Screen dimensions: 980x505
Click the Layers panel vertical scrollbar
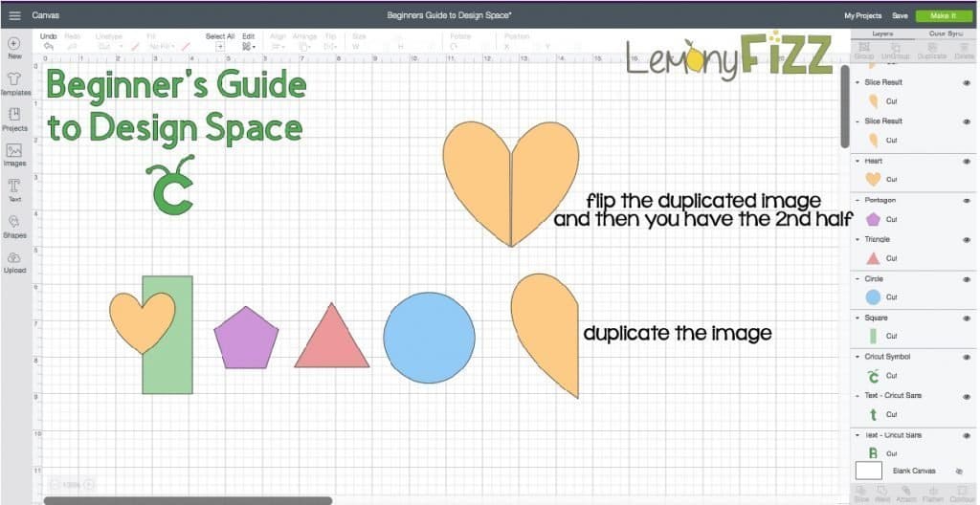[844, 106]
